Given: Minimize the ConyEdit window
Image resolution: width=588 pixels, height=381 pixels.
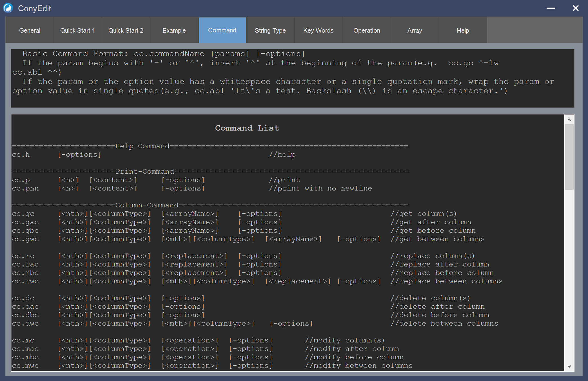Looking at the screenshot, I should tap(551, 8).
